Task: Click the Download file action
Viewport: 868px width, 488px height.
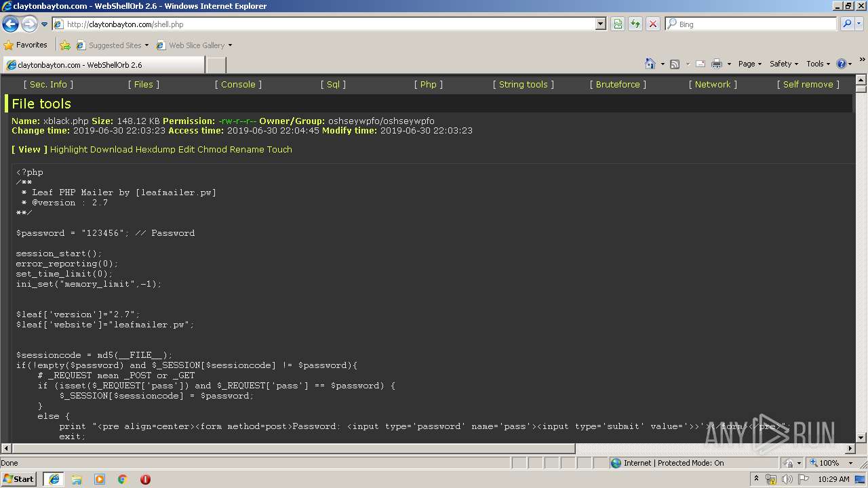Action: pyautogui.click(x=111, y=150)
